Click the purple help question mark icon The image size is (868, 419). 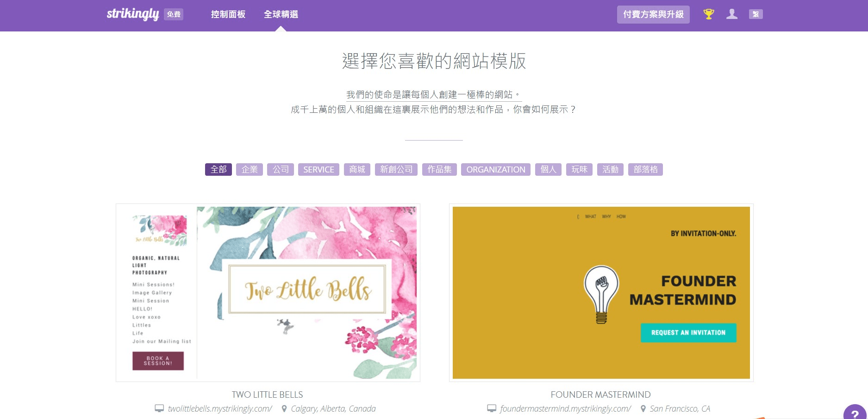pos(856,413)
